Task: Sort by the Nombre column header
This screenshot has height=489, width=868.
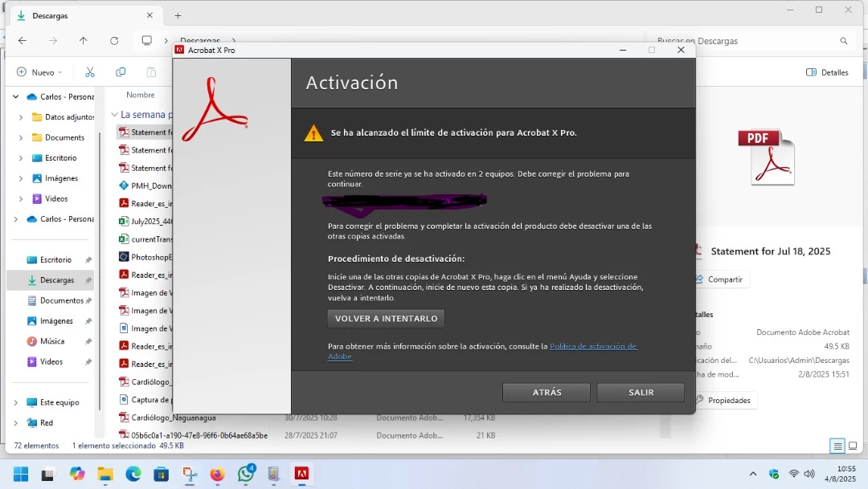Action: 141,95
